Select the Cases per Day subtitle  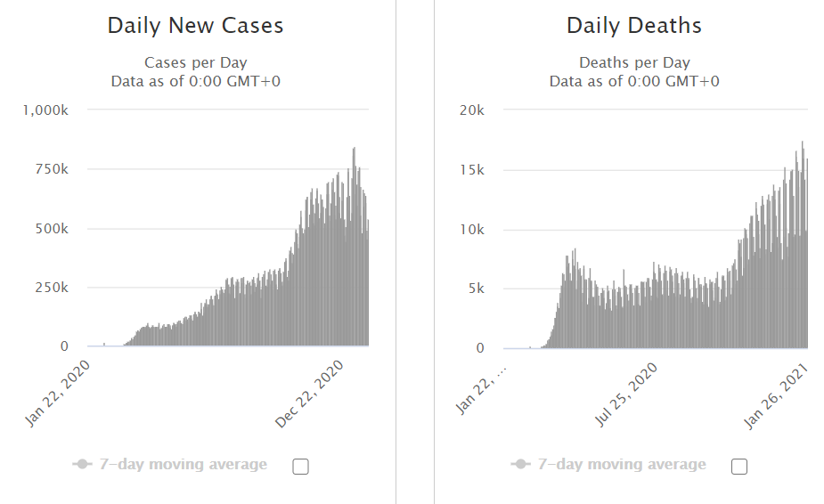[x=196, y=62]
